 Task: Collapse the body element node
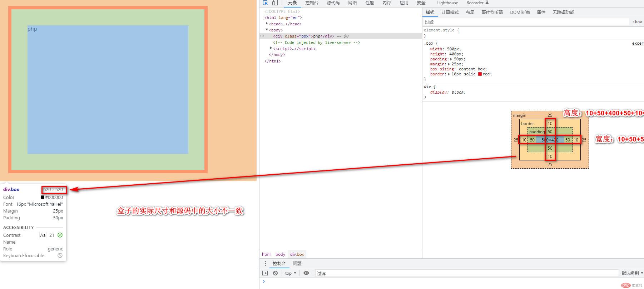pyautogui.click(x=267, y=30)
